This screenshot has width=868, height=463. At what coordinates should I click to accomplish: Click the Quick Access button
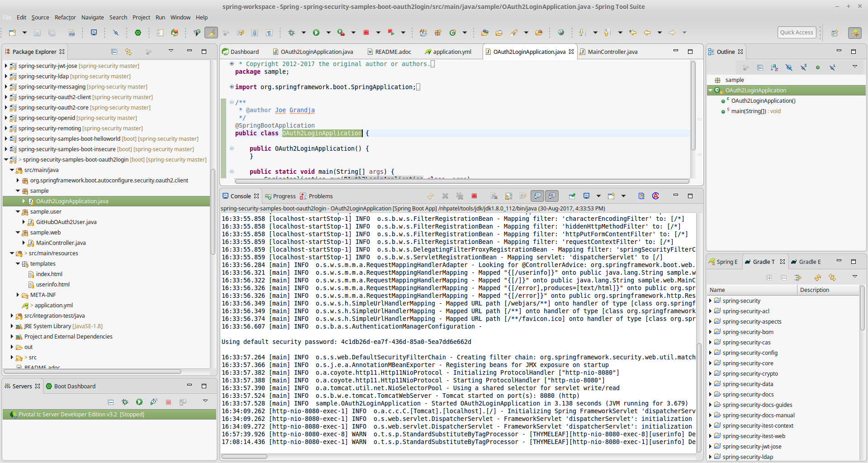(x=797, y=32)
